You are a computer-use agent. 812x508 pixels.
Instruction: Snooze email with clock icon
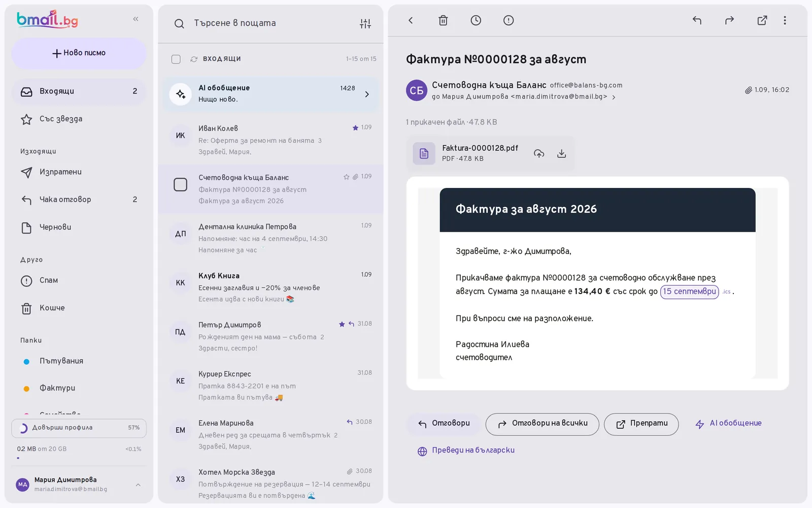(x=476, y=20)
